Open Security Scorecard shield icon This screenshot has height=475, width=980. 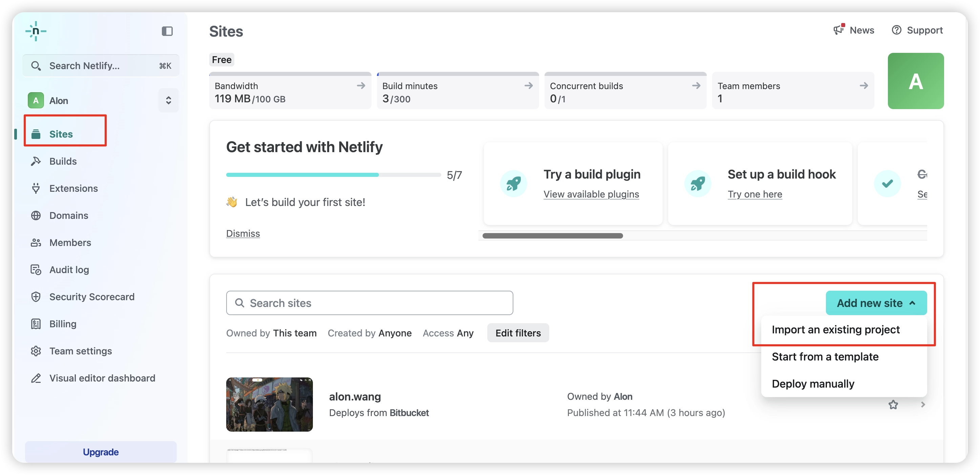[36, 297]
